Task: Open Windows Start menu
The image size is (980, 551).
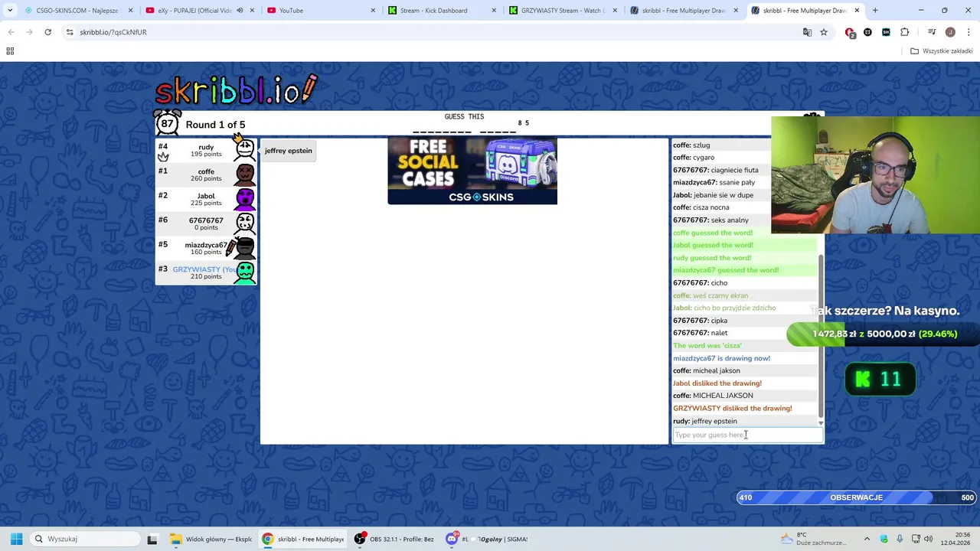Action: (16, 539)
